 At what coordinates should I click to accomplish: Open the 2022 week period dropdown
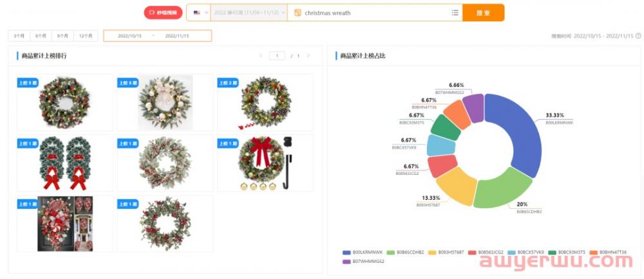tap(249, 13)
